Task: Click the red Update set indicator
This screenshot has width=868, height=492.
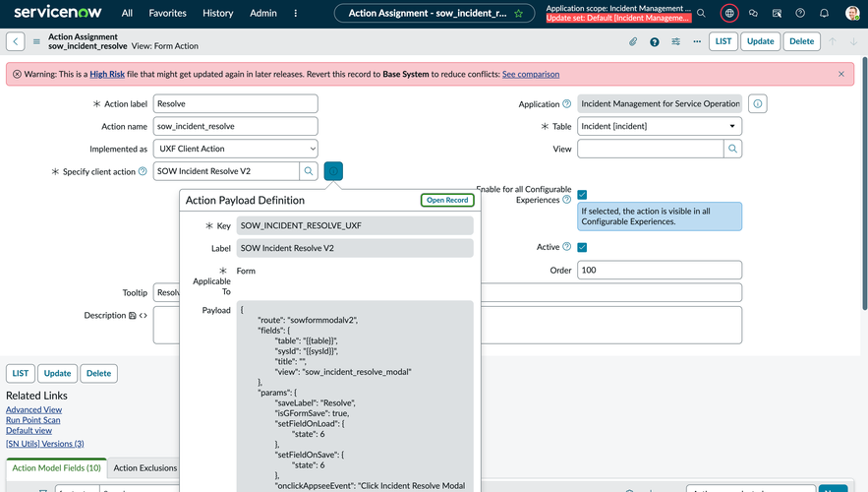Action: (x=618, y=18)
